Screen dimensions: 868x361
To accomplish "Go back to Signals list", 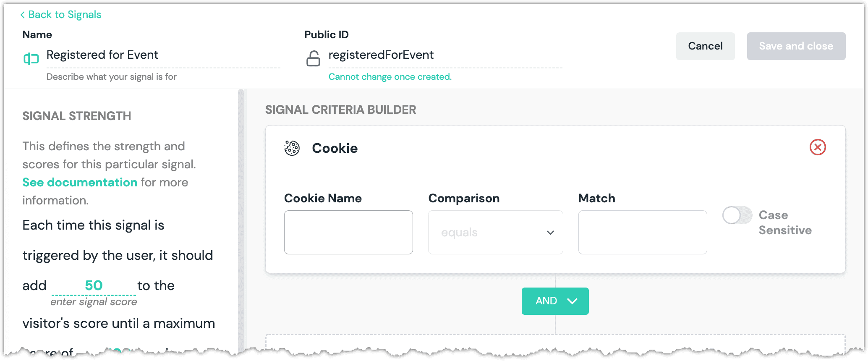I will pyautogui.click(x=65, y=15).
